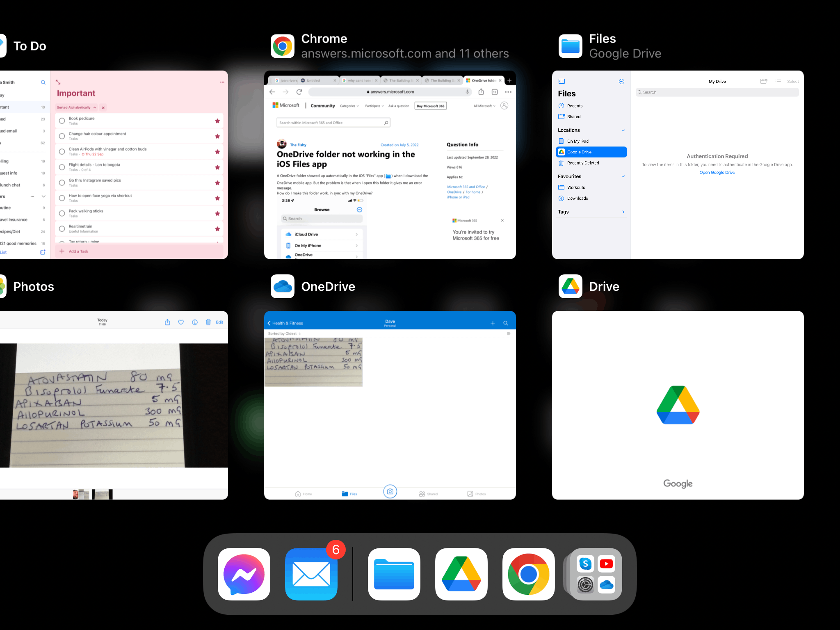Go back to Health & Fitness in OneDrive

[x=285, y=323]
